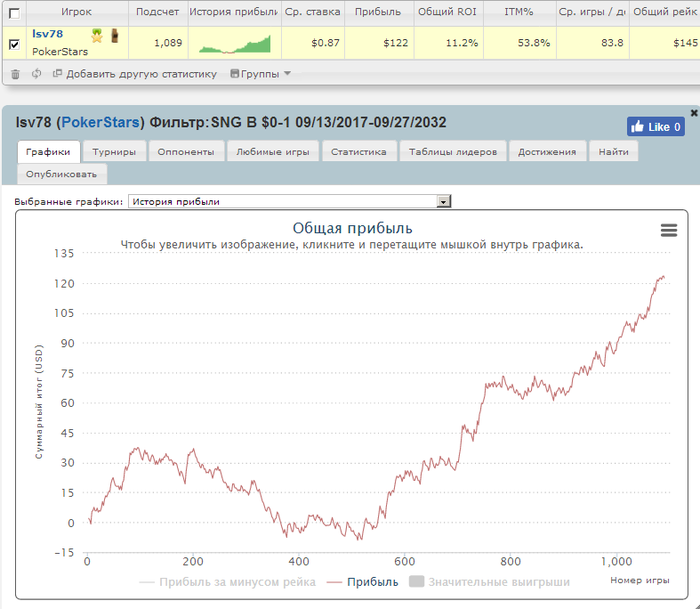Uncheck the lsv78 row checkbox
This screenshot has width=700, height=609.
14,44
